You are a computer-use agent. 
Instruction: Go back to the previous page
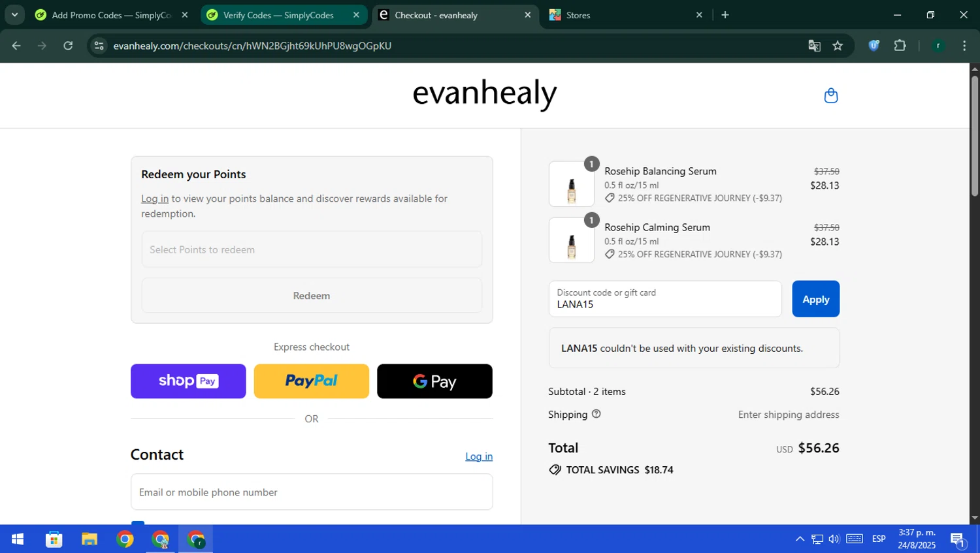click(16, 46)
